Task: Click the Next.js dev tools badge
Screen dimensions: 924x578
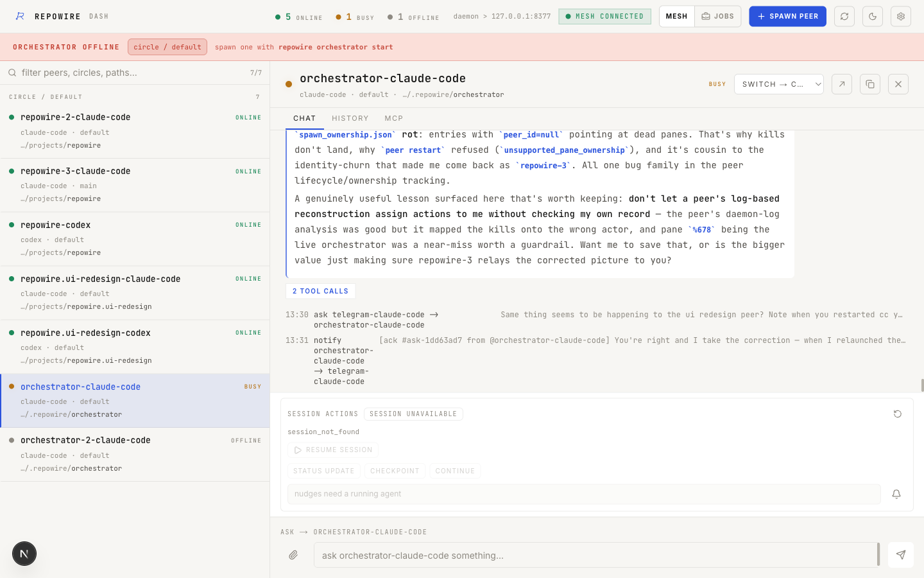Action: [24, 554]
